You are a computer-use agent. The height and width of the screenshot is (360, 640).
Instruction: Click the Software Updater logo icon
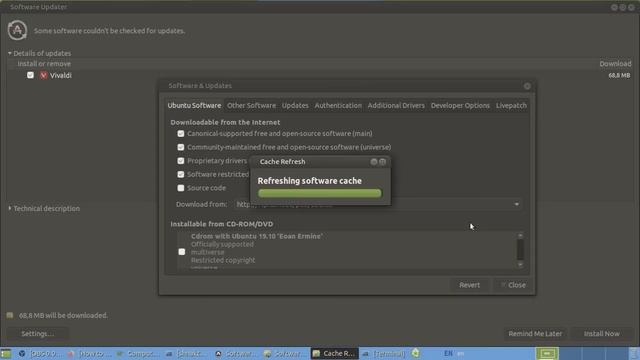tap(17, 31)
